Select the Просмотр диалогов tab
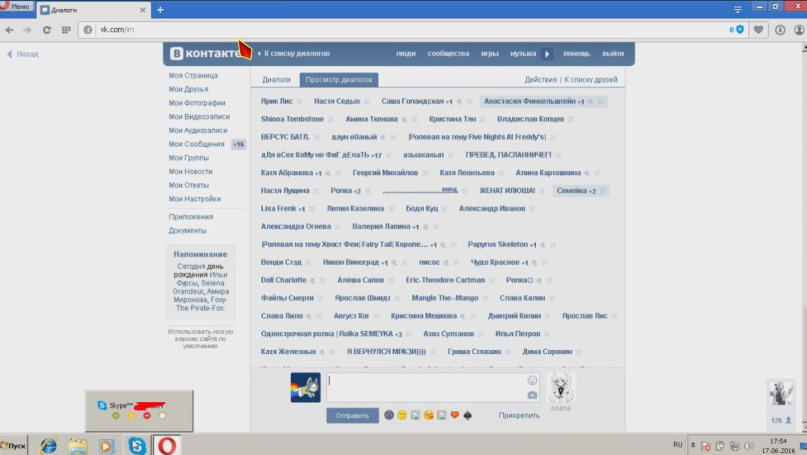807x455 pixels. pos(339,80)
